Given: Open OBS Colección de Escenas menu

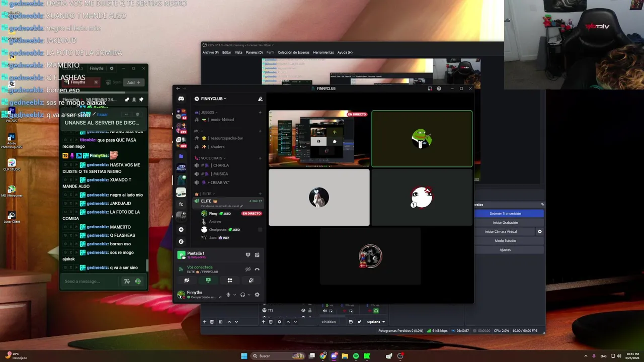Looking at the screenshot, I should click(293, 52).
